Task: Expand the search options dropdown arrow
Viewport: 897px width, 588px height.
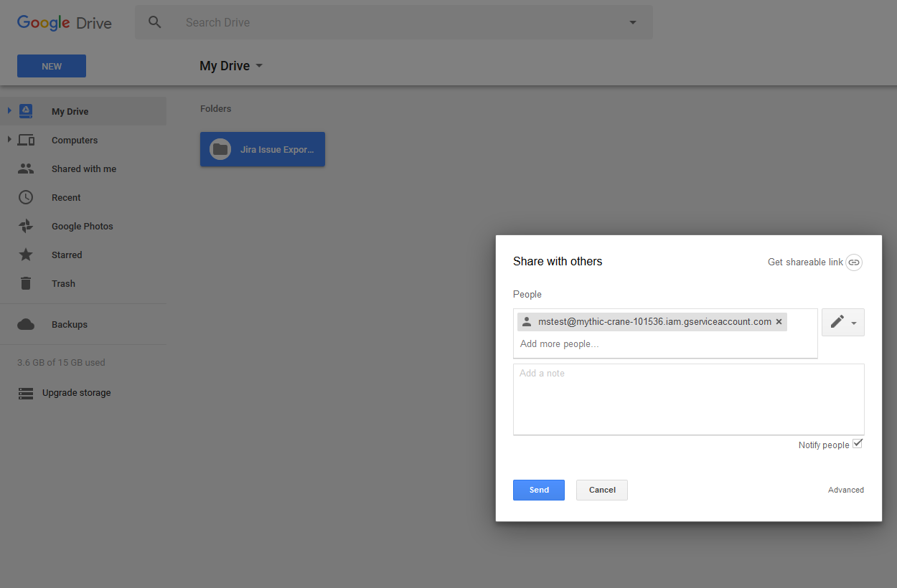Action: [632, 22]
